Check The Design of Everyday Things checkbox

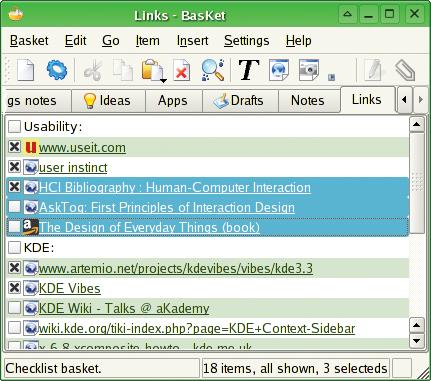tap(14, 227)
